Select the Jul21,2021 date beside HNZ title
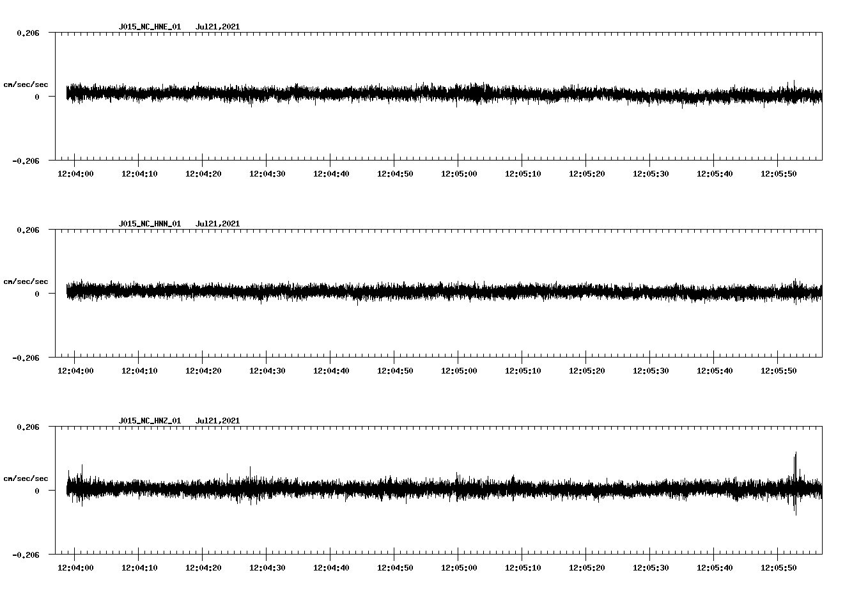The image size is (868, 591). (x=218, y=421)
